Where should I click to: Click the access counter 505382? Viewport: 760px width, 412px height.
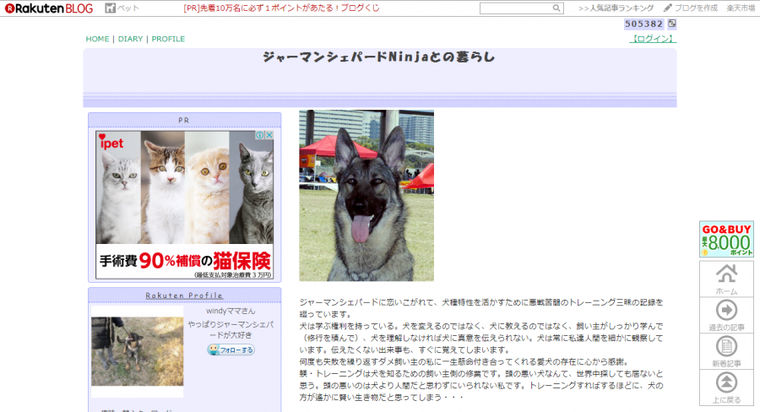(x=644, y=24)
